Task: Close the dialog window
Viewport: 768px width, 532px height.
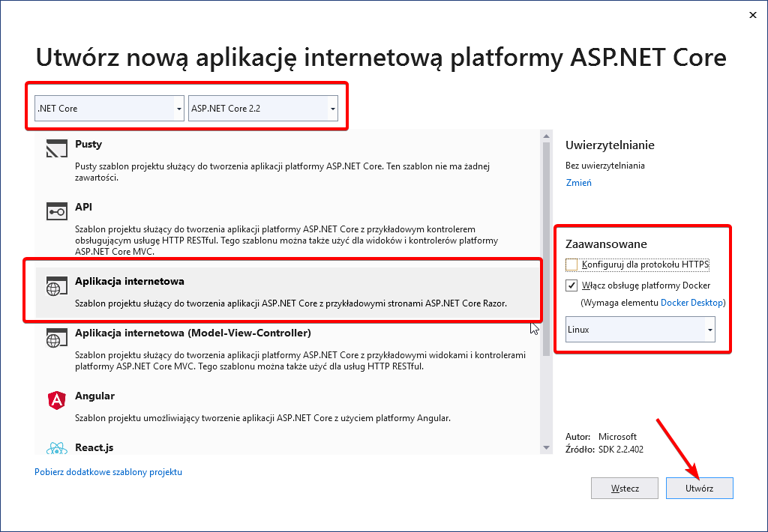Action: coord(752,14)
